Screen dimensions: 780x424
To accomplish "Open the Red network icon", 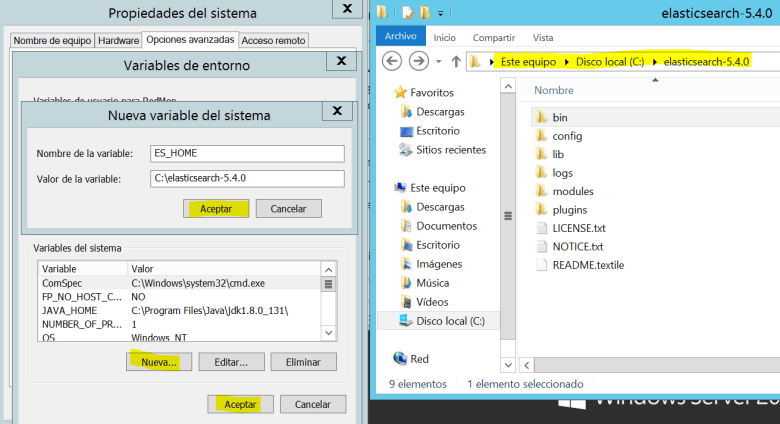I will click(401, 358).
